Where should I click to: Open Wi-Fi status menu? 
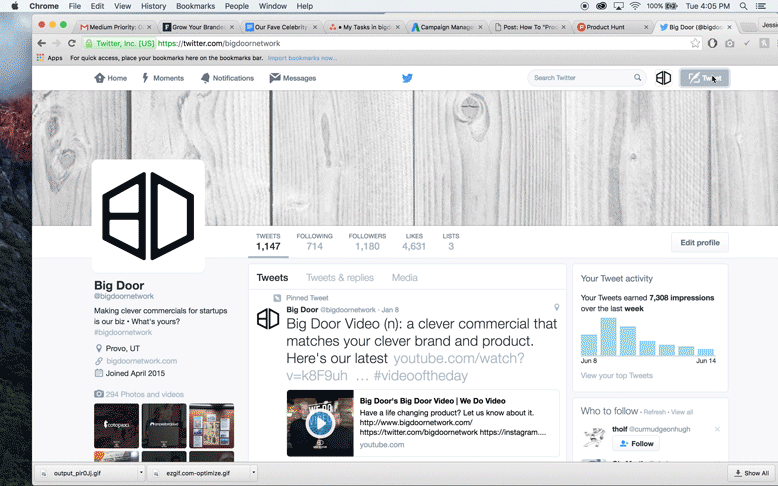[635, 6]
